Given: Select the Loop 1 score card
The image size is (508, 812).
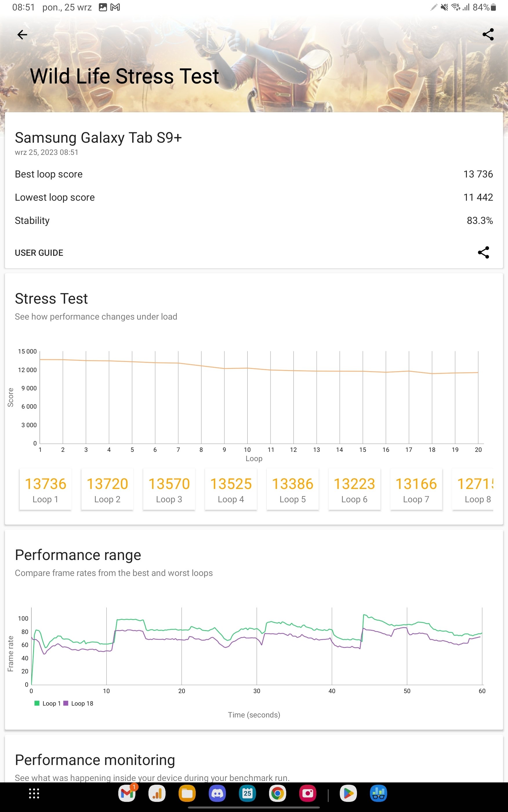Looking at the screenshot, I should click(x=45, y=489).
